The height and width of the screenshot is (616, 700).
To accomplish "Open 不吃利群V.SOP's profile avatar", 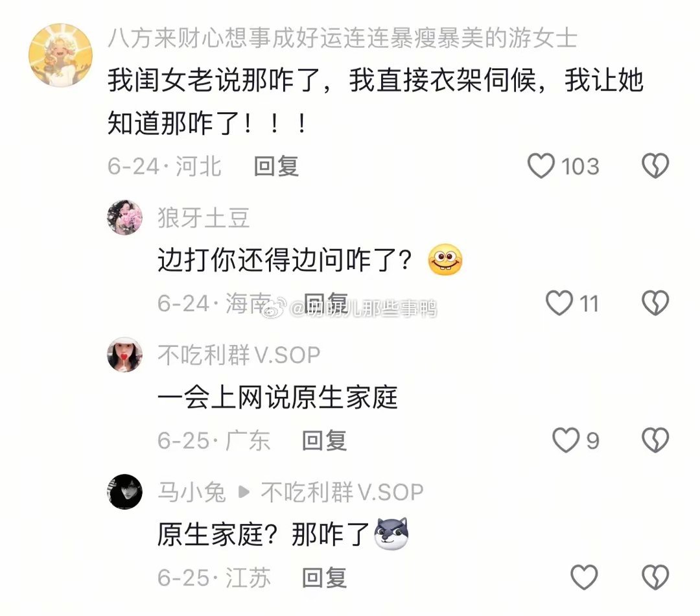I will 124,354.
